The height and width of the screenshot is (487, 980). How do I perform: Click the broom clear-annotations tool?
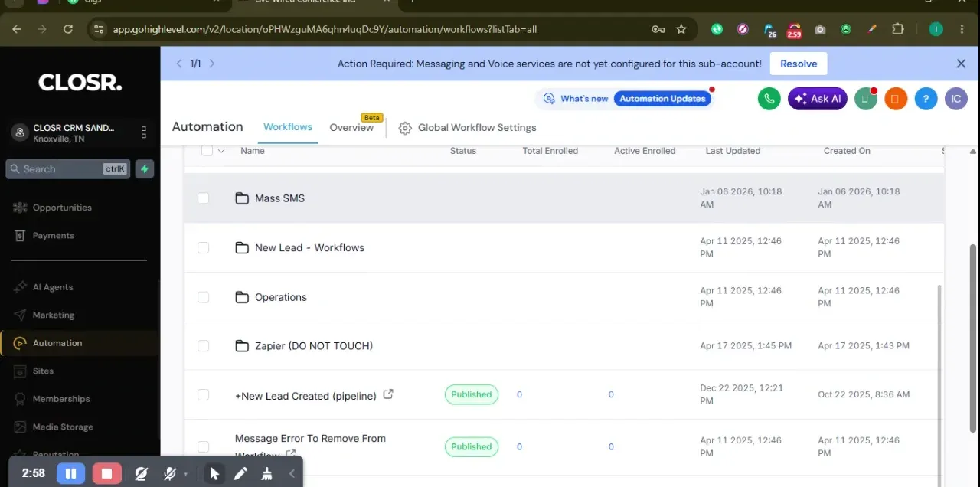click(x=266, y=473)
